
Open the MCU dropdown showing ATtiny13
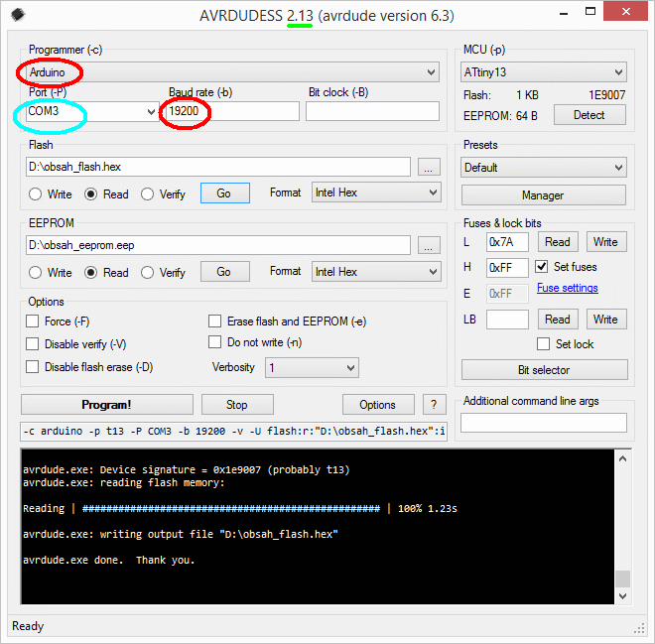(x=544, y=72)
